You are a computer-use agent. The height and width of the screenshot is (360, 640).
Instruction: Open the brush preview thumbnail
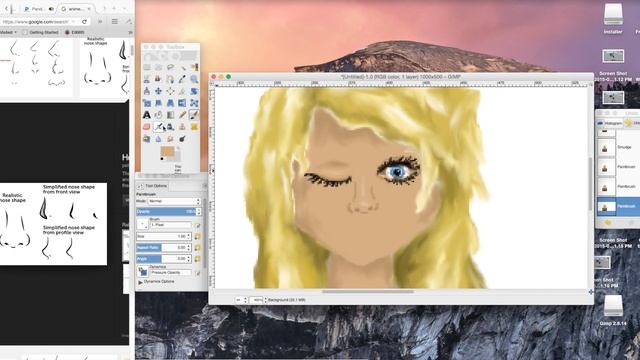pos(142,224)
